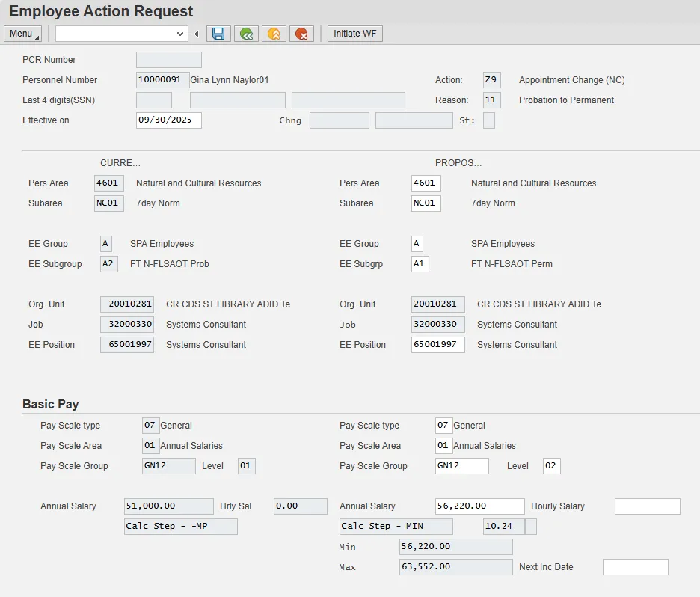Click the proposed Level 02 field

551,466
